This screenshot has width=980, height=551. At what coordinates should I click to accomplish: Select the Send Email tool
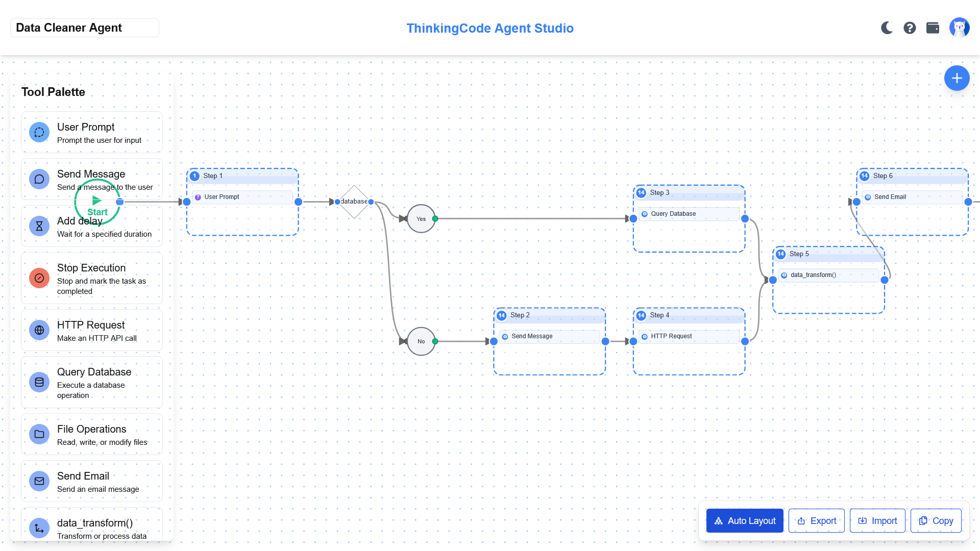pos(91,481)
